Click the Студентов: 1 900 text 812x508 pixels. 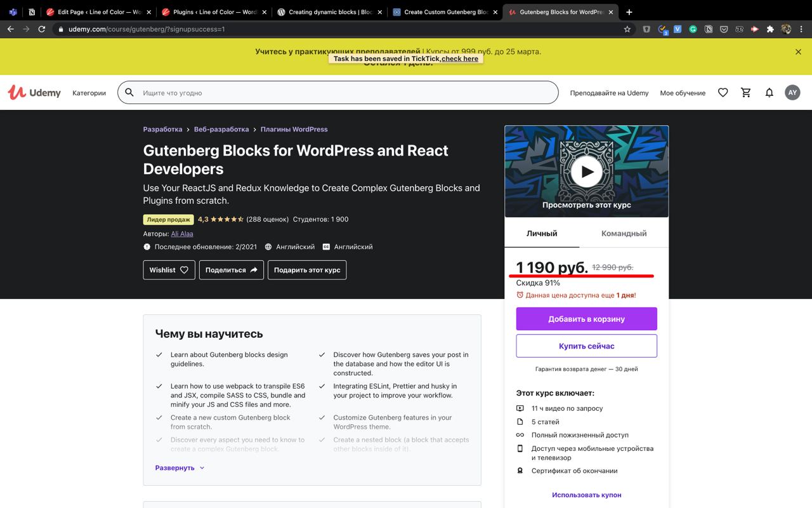click(321, 219)
